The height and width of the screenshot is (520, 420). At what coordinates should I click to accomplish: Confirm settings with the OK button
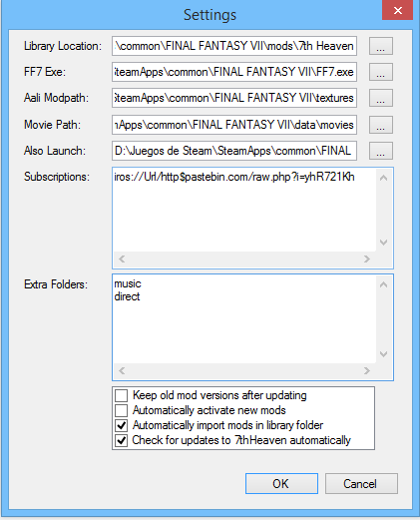click(x=281, y=483)
